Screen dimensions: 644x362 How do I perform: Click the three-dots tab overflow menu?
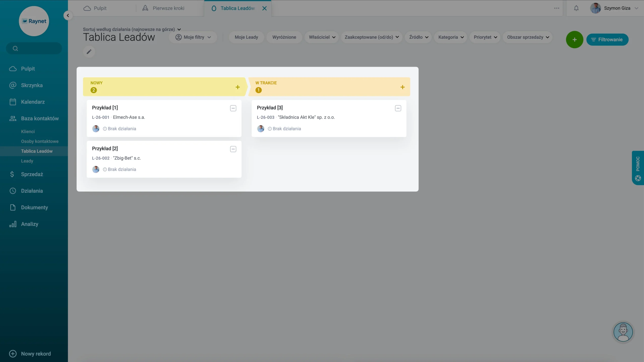point(556,8)
